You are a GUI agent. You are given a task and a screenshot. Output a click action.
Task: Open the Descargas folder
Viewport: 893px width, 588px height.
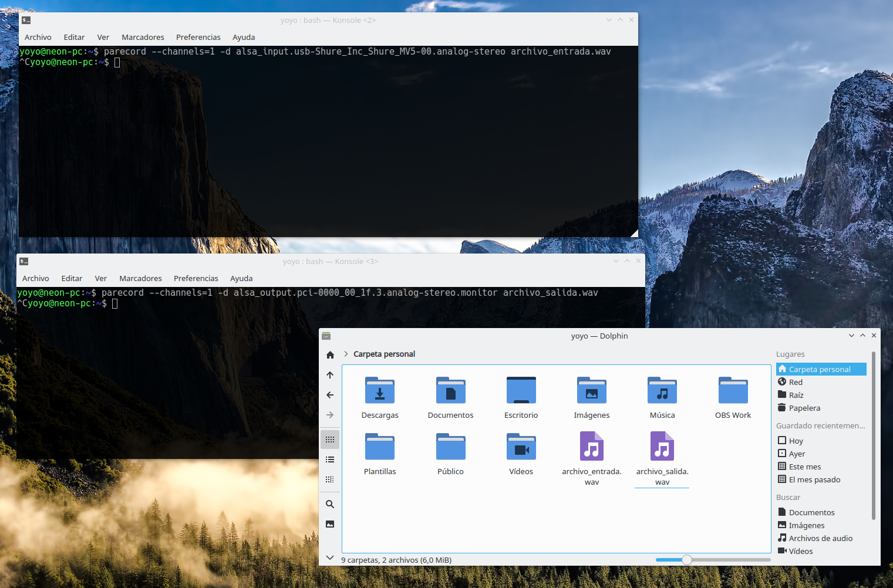(x=380, y=391)
